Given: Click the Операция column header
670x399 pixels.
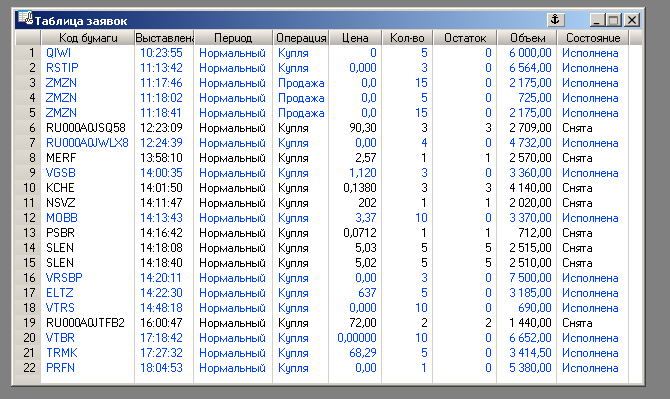Looking at the screenshot, I should pyautogui.click(x=300, y=38).
